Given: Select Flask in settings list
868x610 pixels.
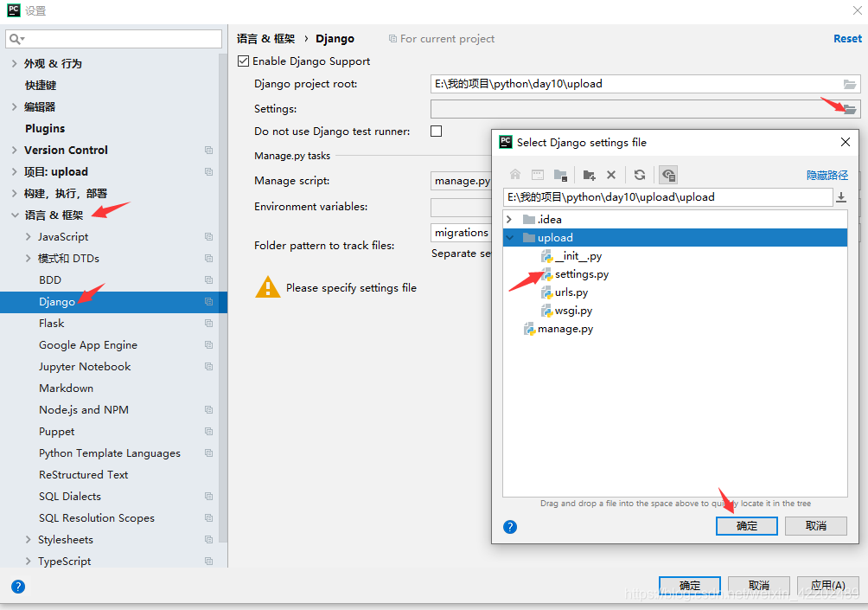Looking at the screenshot, I should [52, 323].
